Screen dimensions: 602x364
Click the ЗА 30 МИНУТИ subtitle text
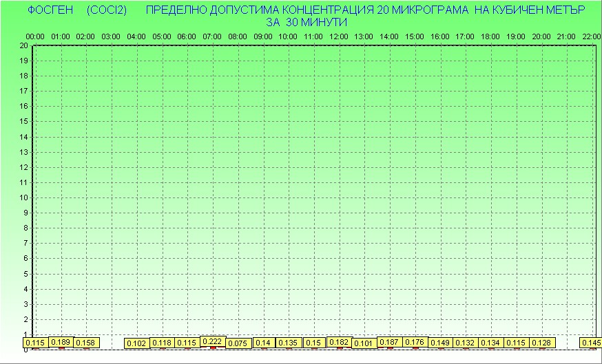[x=305, y=23]
